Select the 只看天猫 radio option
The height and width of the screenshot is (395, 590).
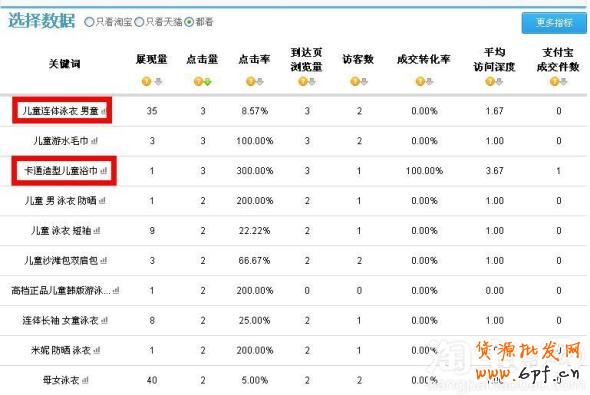(139, 22)
